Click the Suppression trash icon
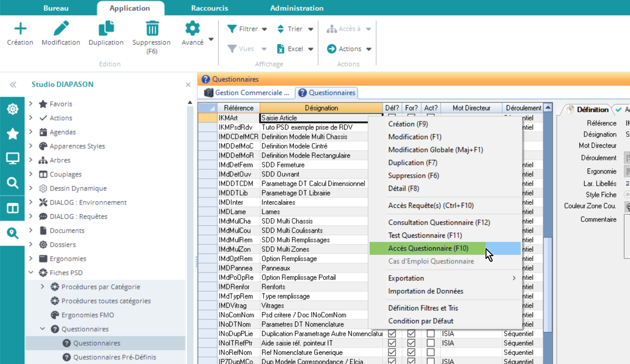 tap(152, 29)
